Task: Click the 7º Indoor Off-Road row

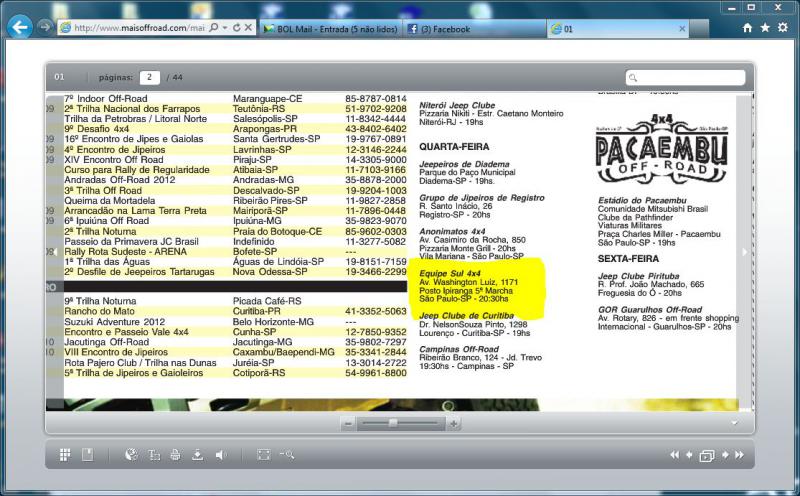Action: point(235,98)
